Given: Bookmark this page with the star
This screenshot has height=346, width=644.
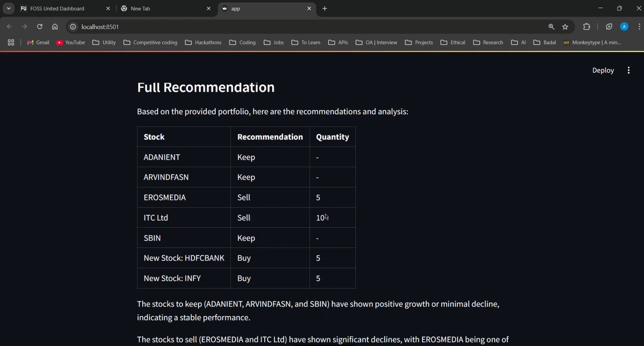Looking at the screenshot, I should 565,27.
